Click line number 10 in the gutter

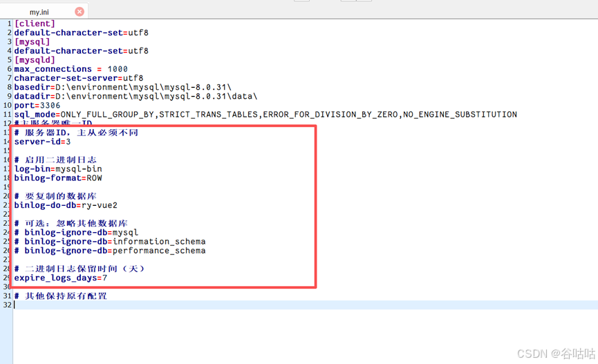click(7, 106)
